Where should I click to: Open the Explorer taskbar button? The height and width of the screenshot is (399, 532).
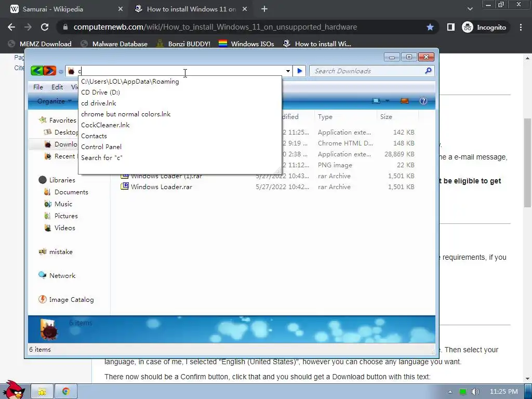pos(42,392)
